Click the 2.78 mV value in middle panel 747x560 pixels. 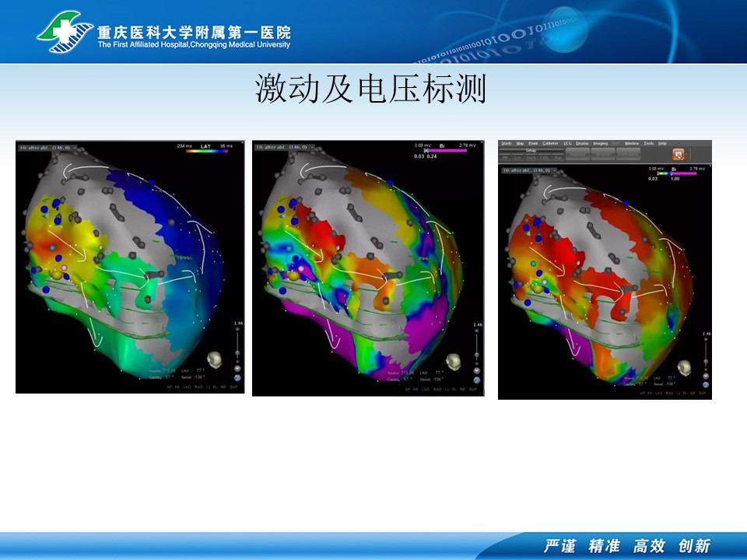click(468, 145)
